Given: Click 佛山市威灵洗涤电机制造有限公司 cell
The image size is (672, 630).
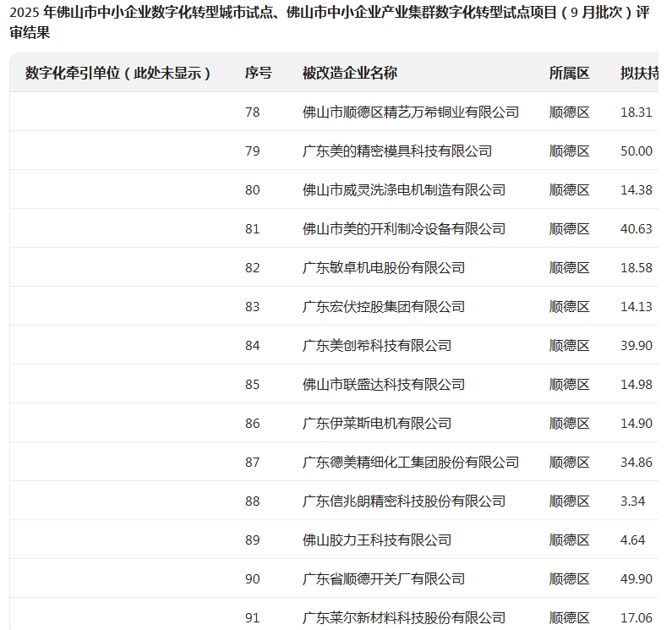Looking at the screenshot, I should click(404, 190).
